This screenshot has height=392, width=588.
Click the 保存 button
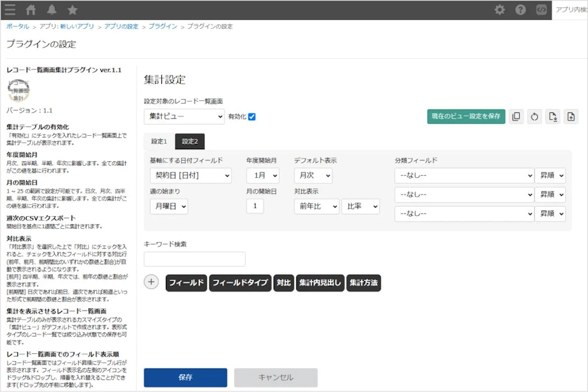coord(185,377)
